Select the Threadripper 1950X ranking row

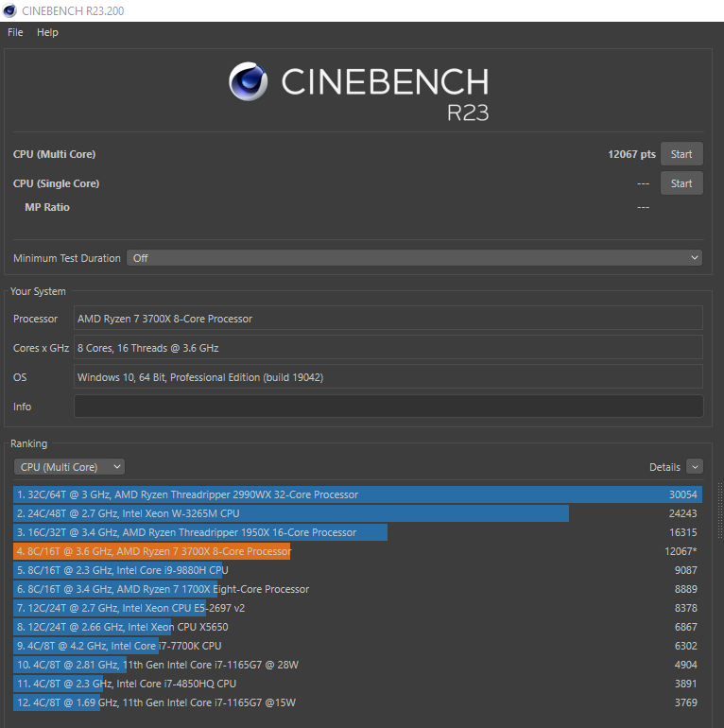coord(358,532)
